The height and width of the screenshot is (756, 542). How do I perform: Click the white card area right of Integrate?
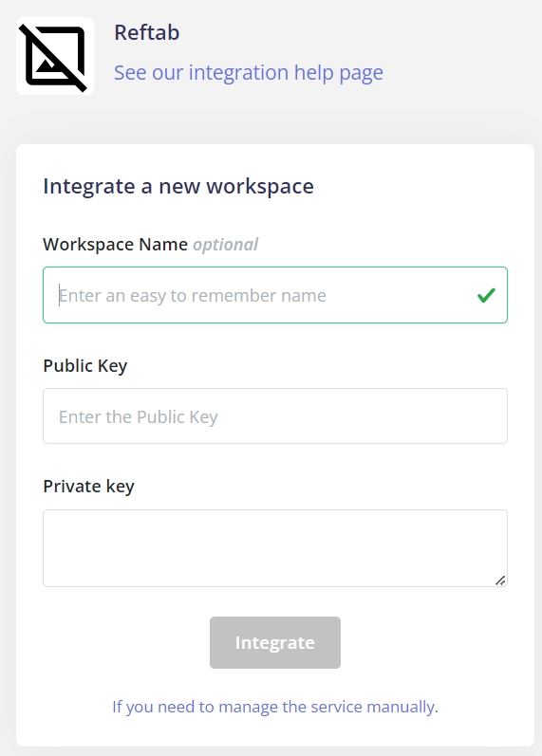(x=424, y=643)
